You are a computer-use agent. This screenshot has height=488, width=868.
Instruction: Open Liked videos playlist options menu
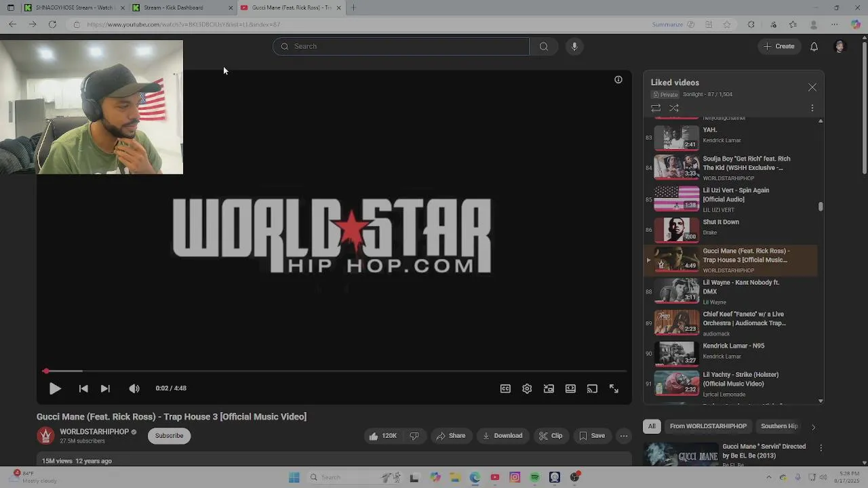pos(812,108)
